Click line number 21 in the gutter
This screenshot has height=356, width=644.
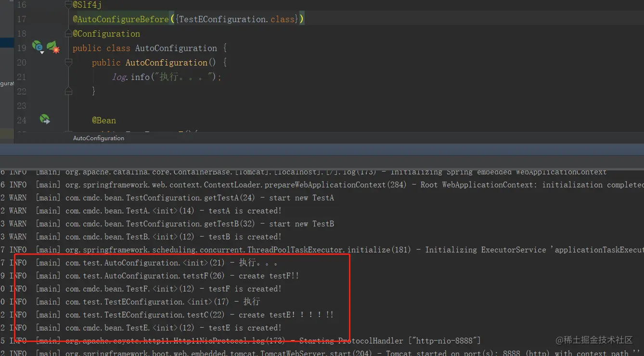22,77
